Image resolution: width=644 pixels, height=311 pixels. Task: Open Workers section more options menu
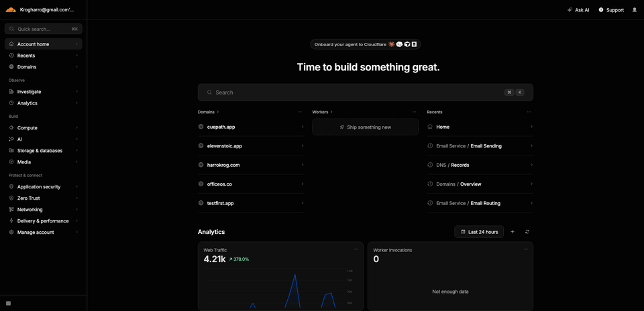[x=414, y=112]
